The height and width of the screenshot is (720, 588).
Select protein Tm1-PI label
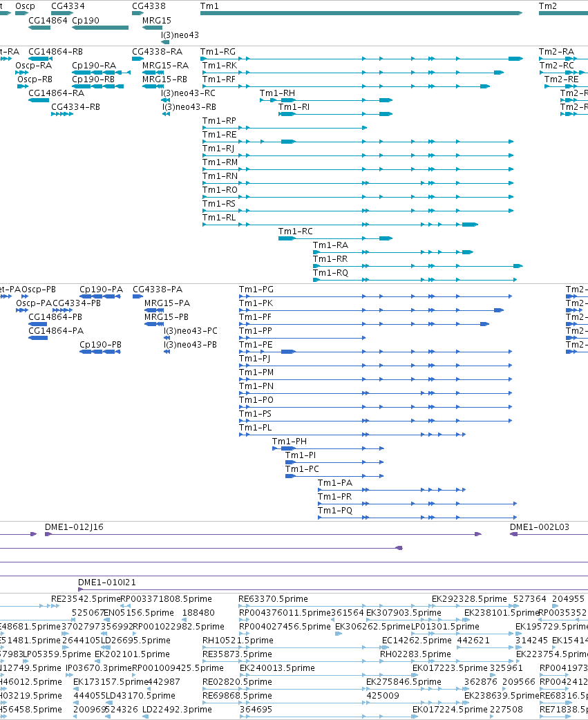click(x=301, y=455)
